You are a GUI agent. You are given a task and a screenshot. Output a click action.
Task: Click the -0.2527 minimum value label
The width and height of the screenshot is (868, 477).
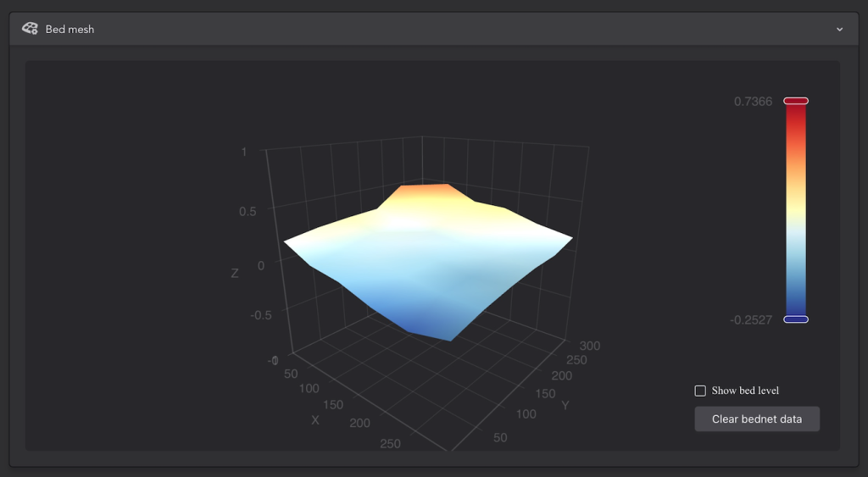751,320
